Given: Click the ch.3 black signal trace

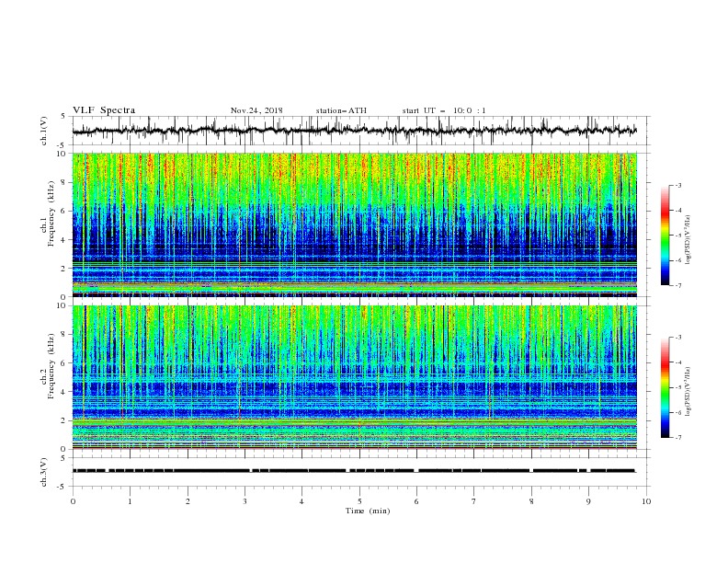Looking at the screenshot, I should (354, 471).
